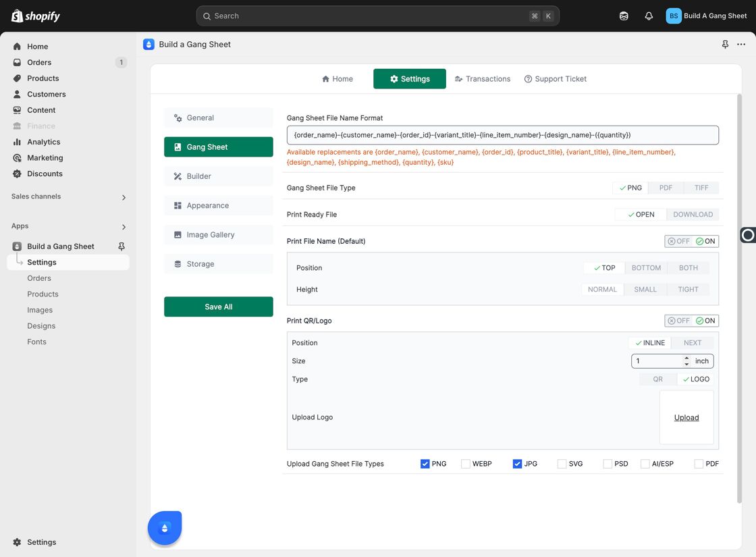Click the General gears icon
This screenshot has height=557, width=756.
point(178,117)
